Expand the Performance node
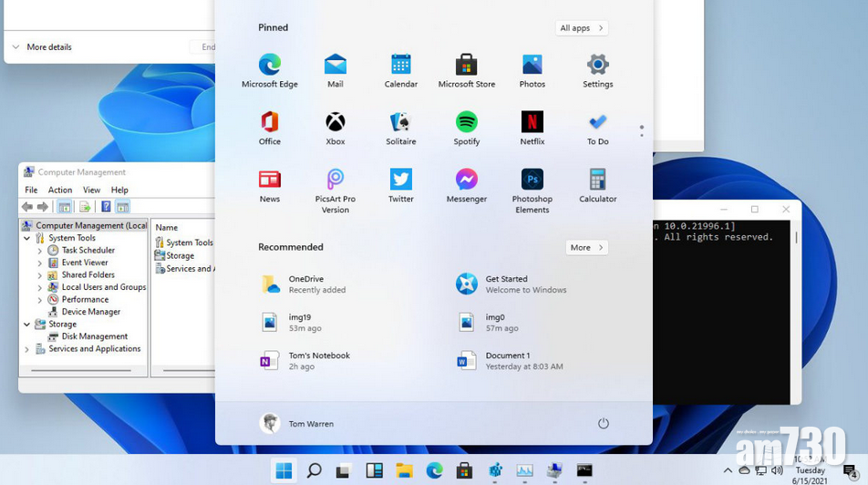868x485 pixels. 39,300
